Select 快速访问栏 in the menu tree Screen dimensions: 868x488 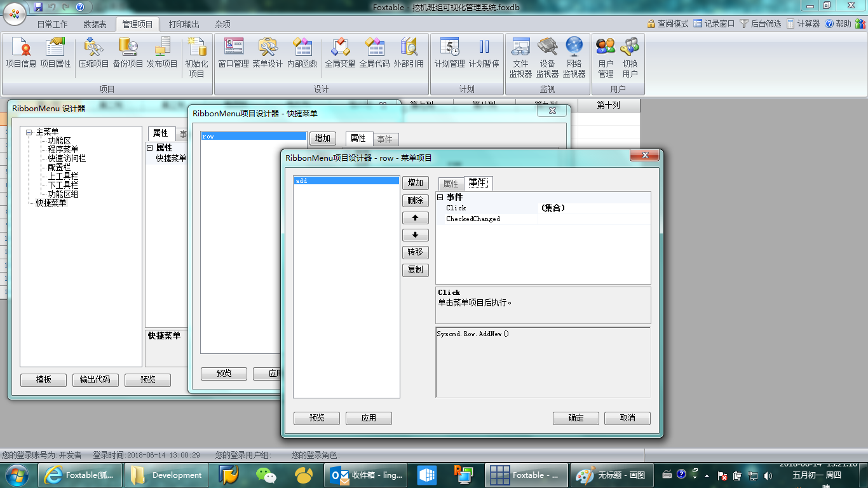click(x=67, y=158)
